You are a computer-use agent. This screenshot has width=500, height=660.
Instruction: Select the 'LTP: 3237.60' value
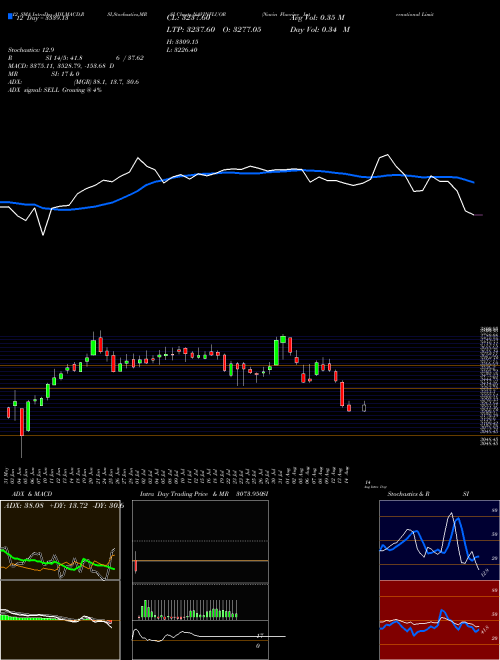191,29
